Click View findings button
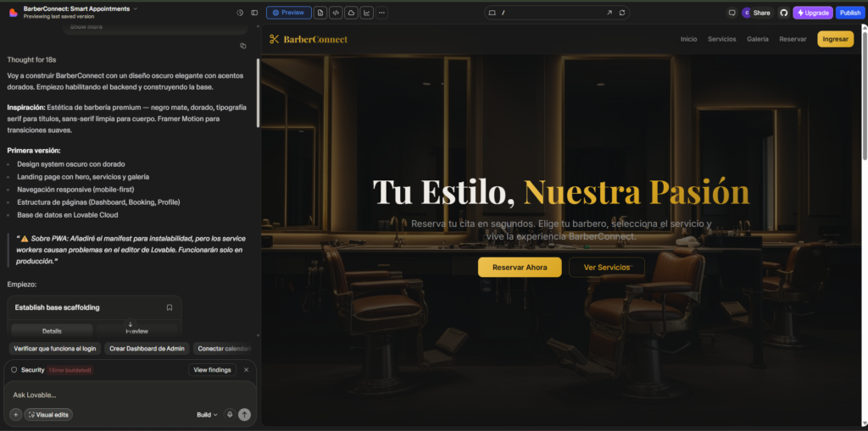Screen dimensions: 868x431 (x=212, y=369)
